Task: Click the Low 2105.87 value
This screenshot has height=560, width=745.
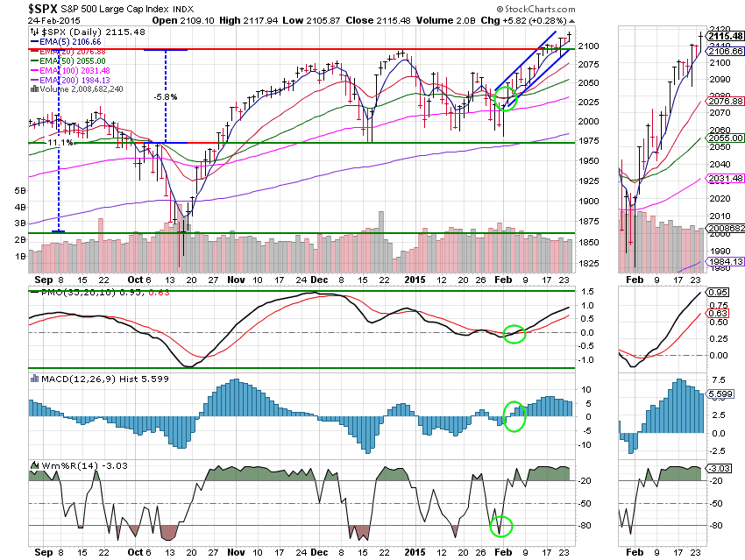Action: pos(311,20)
